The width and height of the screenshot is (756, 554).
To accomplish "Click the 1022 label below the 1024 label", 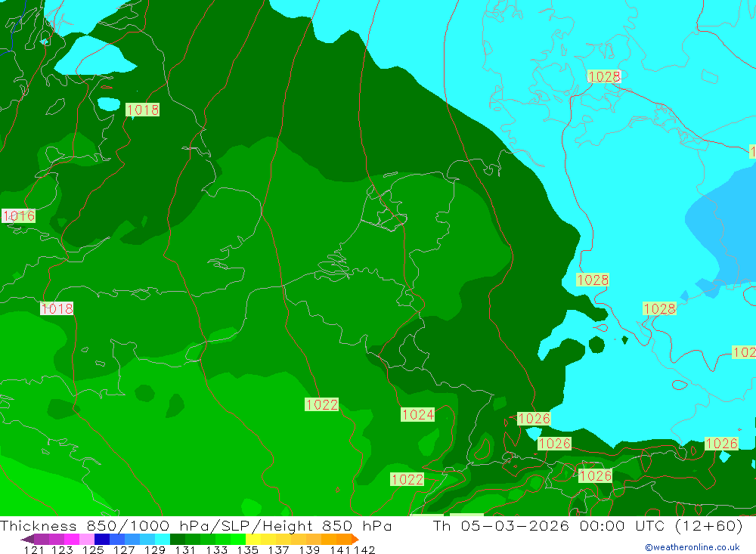I will (x=407, y=479).
